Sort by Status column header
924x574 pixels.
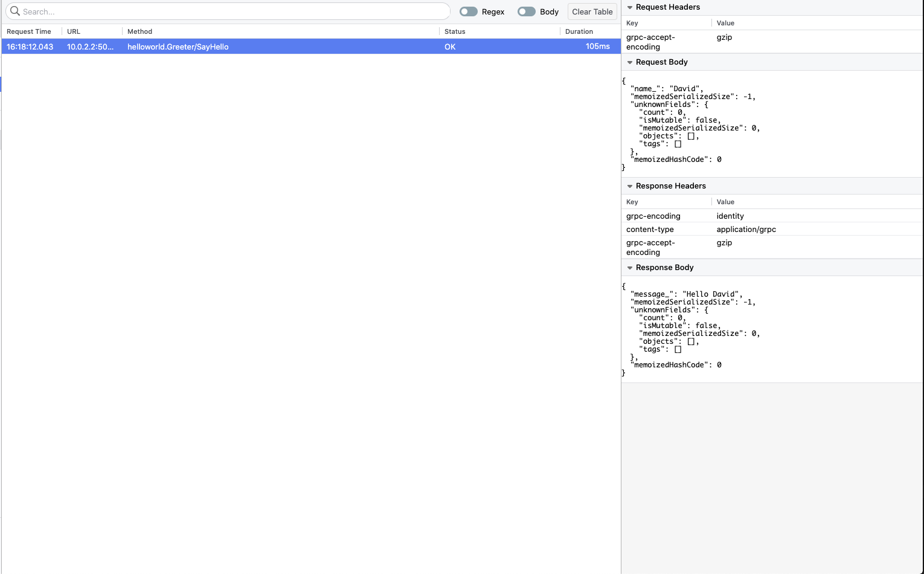455,31
